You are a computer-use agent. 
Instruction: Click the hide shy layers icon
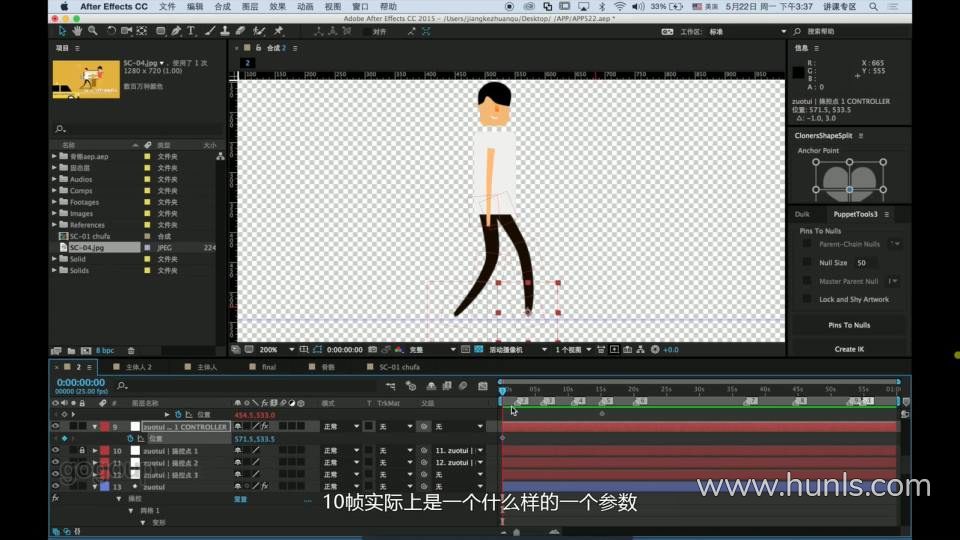pyautogui.click(x=431, y=386)
